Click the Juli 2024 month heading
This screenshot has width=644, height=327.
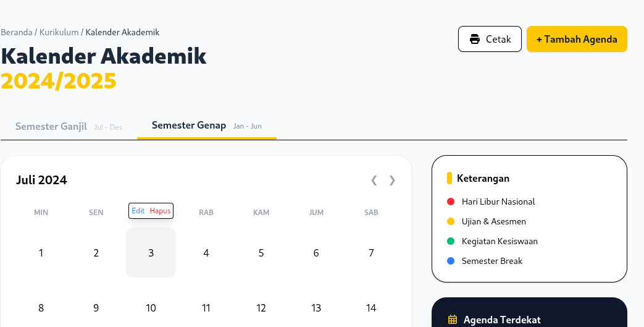click(x=41, y=180)
